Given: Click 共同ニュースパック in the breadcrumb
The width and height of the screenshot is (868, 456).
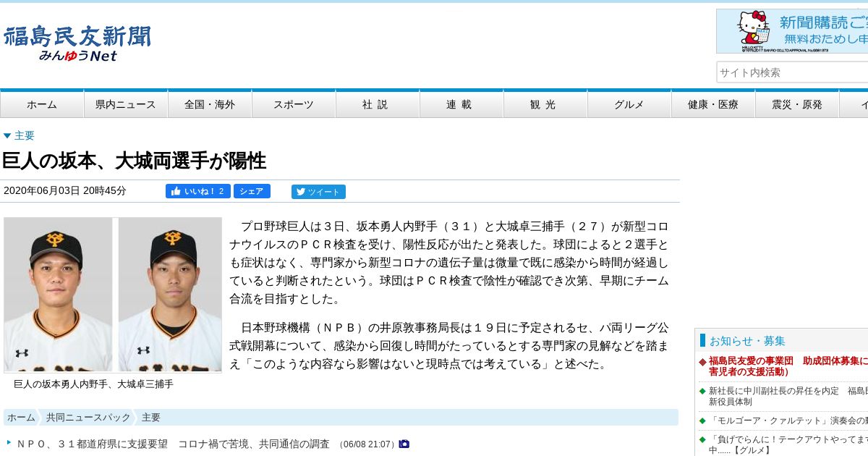Looking at the screenshot, I should coord(88,418).
